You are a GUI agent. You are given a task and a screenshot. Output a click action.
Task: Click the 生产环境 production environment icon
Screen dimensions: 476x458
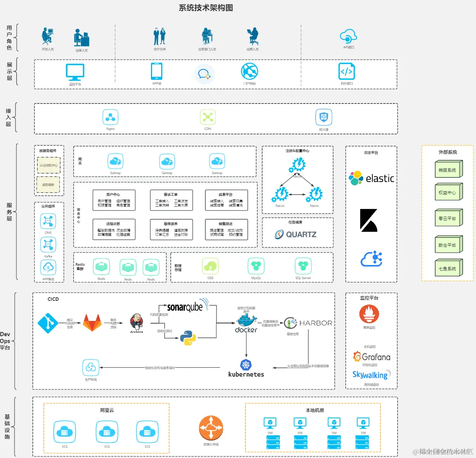coord(91,367)
